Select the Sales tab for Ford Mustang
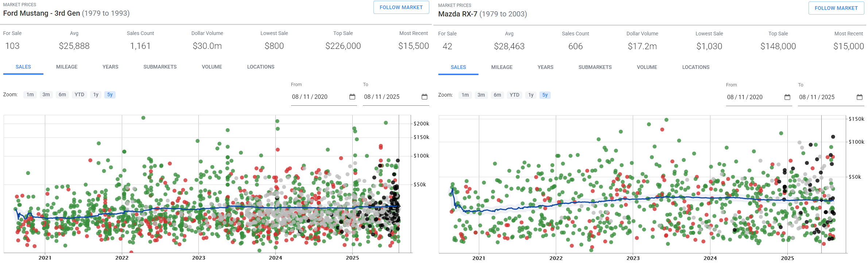 pos(23,67)
